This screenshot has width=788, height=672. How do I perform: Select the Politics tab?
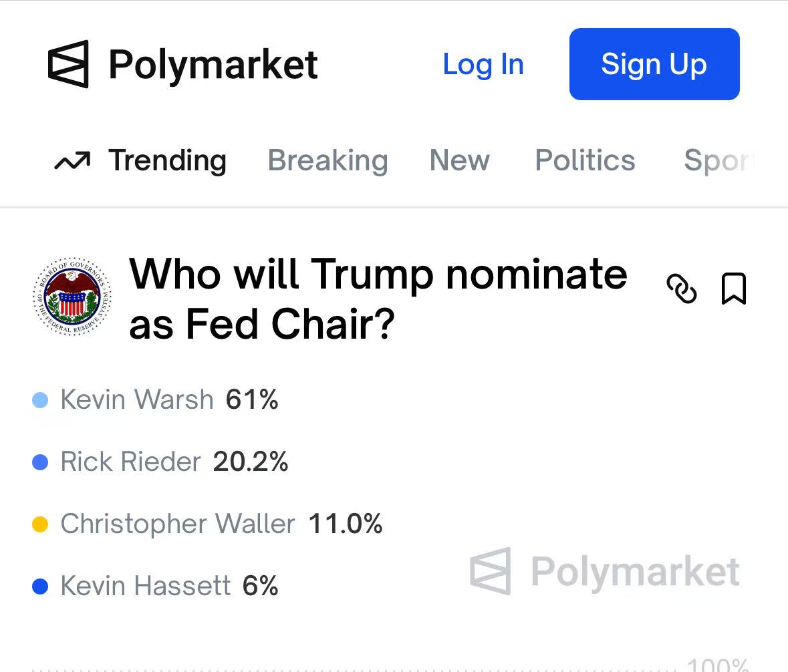pyautogui.click(x=585, y=161)
